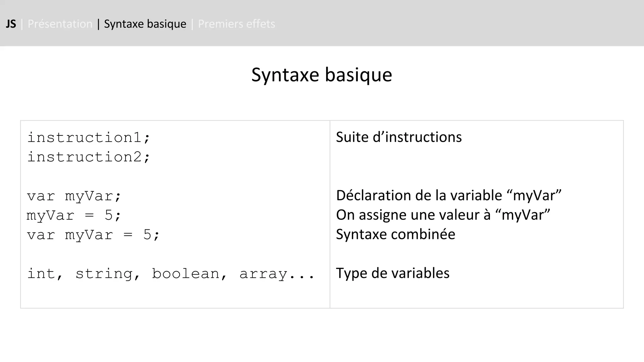Go to the Premiers effets section
Viewport: 644px width, 362px height.
(x=236, y=24)
